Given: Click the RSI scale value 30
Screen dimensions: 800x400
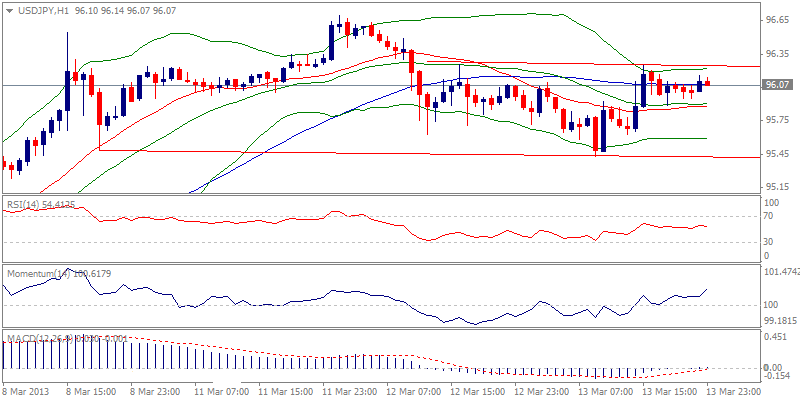Looking at the screenshot, I should [770, 241].
